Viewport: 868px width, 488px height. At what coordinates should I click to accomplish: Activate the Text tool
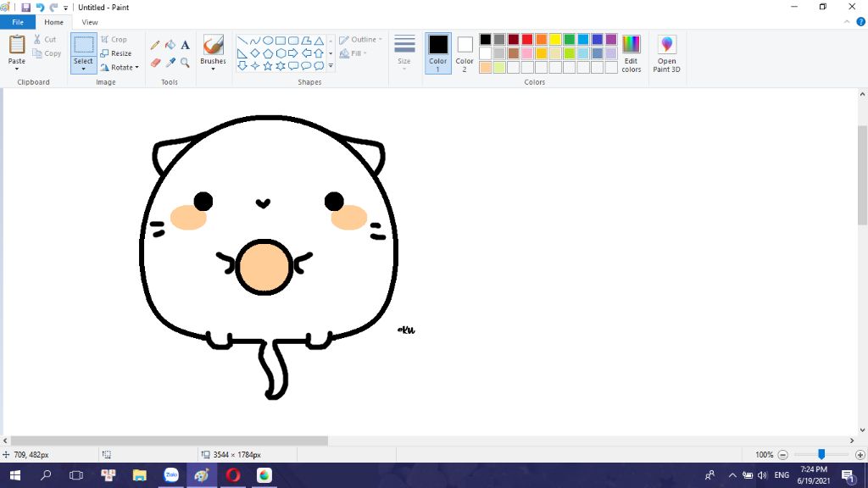click(x=185, y=45)
